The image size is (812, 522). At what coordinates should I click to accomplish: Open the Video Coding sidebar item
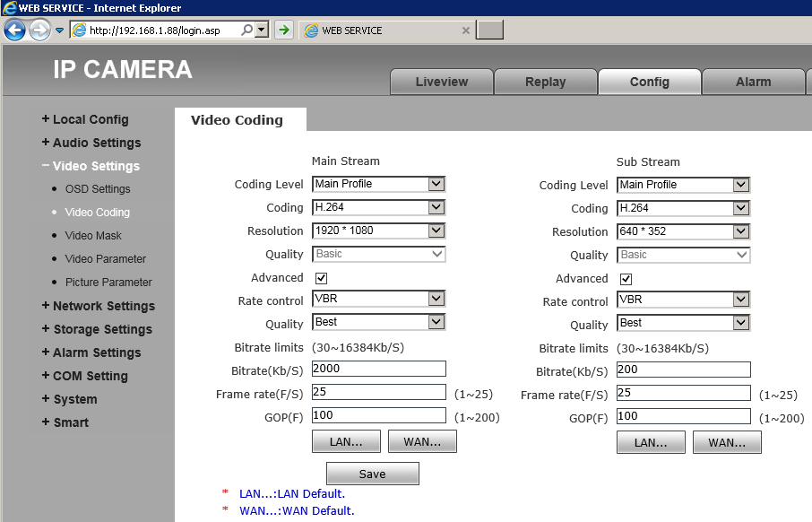coord(98,213)
